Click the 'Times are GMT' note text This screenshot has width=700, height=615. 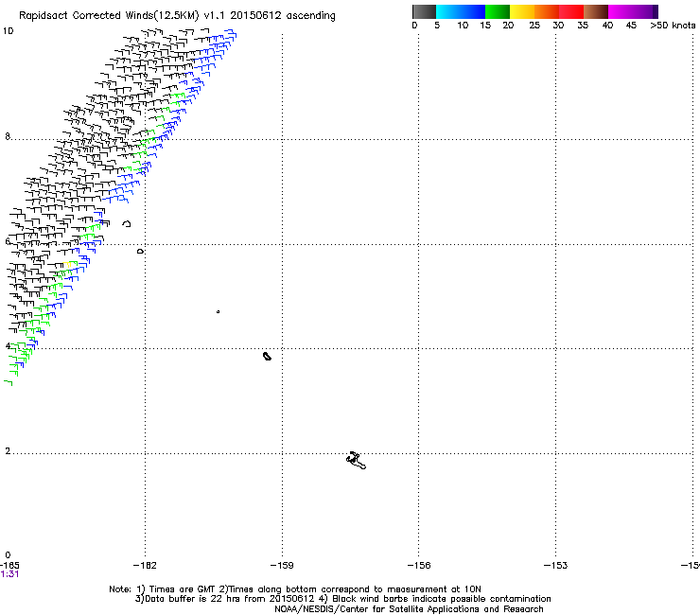(x=183, y=589)
